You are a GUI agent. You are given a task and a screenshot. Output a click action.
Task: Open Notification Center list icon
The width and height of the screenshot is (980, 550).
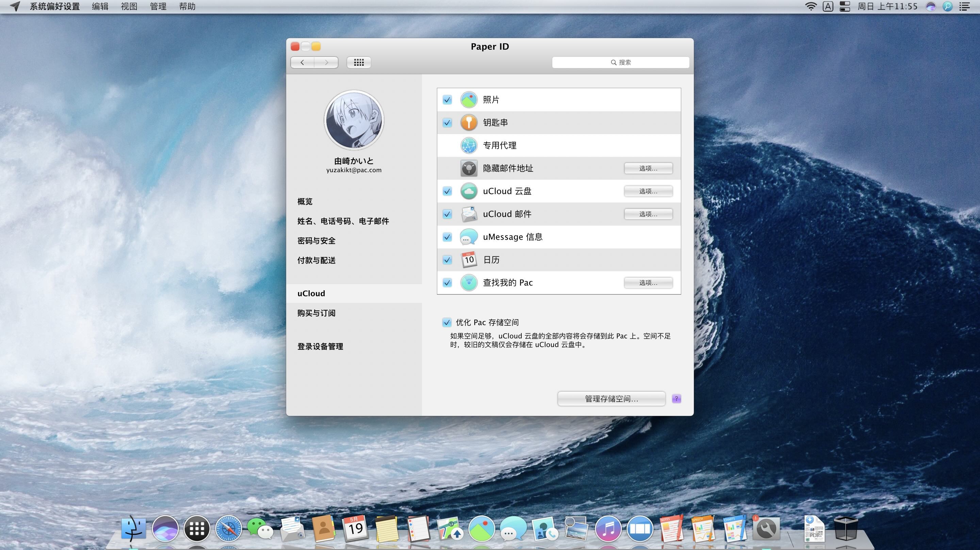(x=964, y=6)
